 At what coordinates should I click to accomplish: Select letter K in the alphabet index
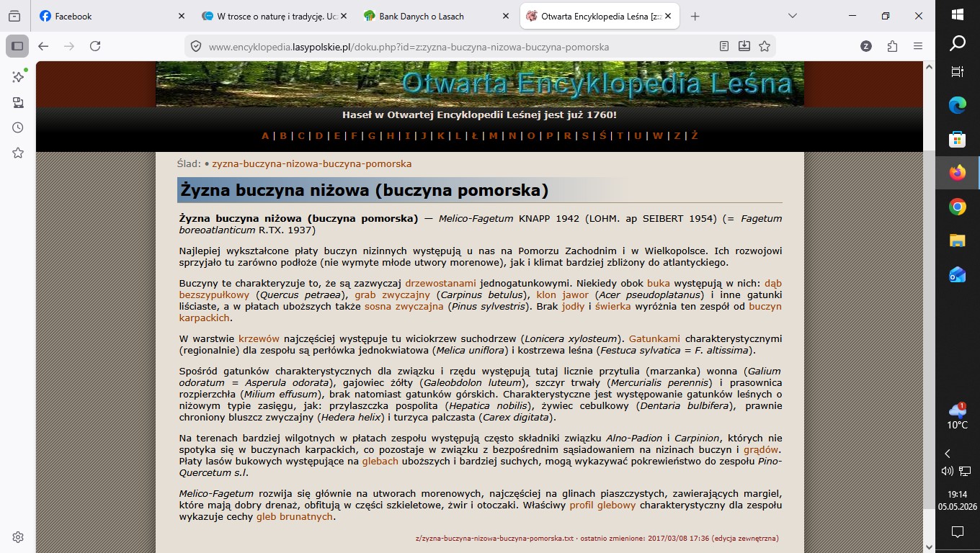pos(440,136)
